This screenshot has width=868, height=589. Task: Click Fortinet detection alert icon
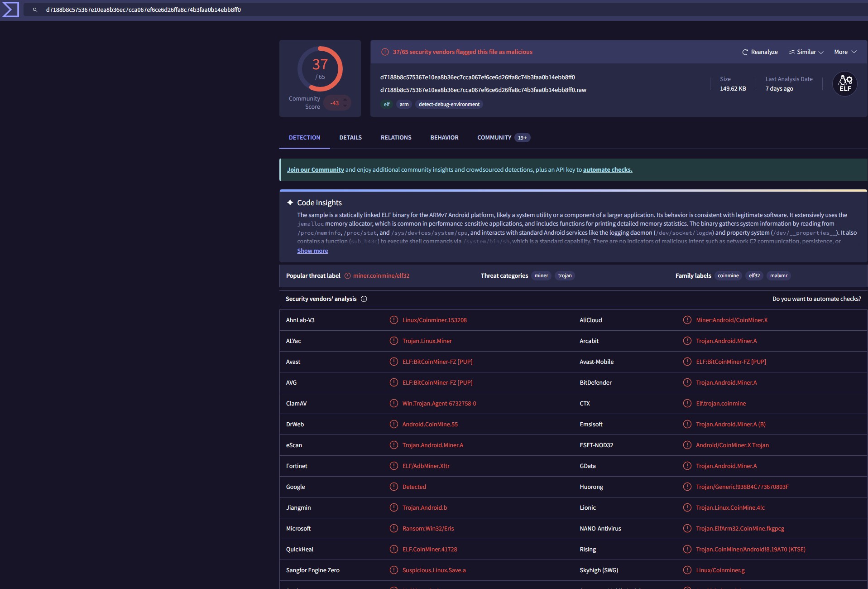coord(394,466)
